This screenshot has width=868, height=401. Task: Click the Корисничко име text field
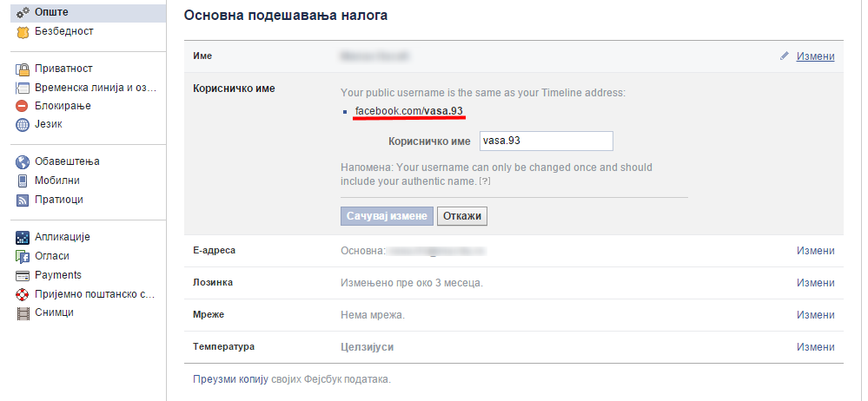tap(546, 141)
